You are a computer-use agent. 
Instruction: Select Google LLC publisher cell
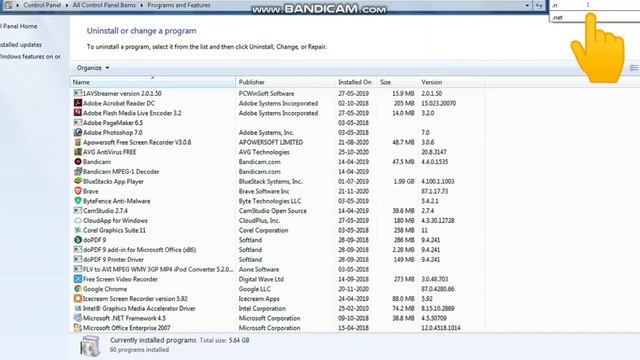point(255,289)
